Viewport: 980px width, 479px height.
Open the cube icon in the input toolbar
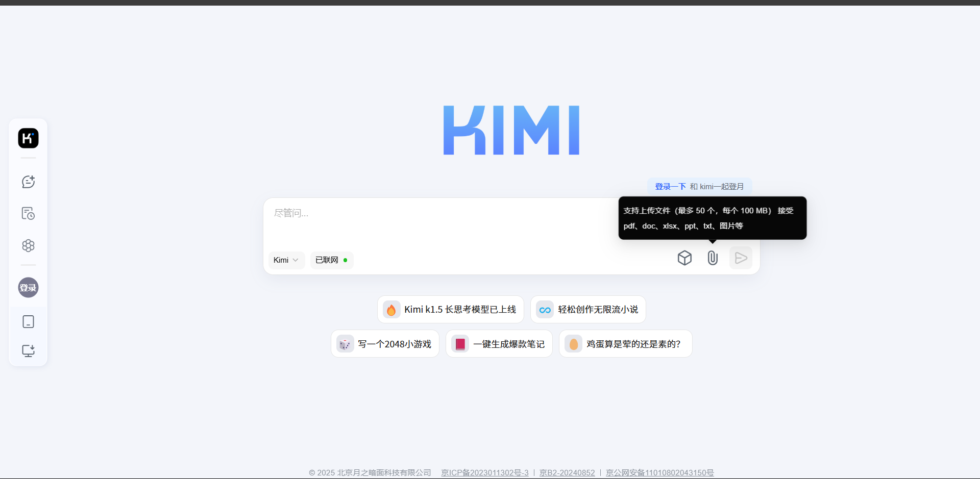point(684,258)
